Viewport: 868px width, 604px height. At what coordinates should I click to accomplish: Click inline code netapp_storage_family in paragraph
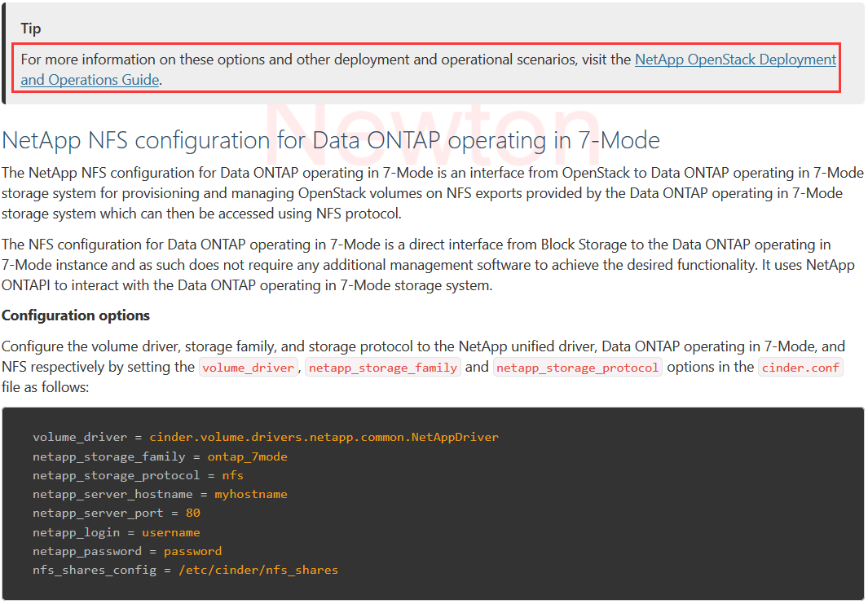[x=383, y=368]
